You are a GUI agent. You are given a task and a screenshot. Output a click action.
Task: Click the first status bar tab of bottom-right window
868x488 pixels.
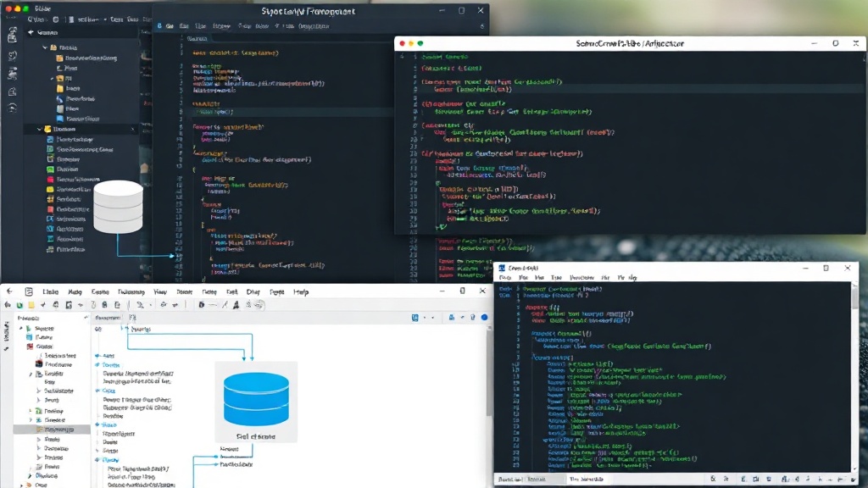click(x=509, y=480)
